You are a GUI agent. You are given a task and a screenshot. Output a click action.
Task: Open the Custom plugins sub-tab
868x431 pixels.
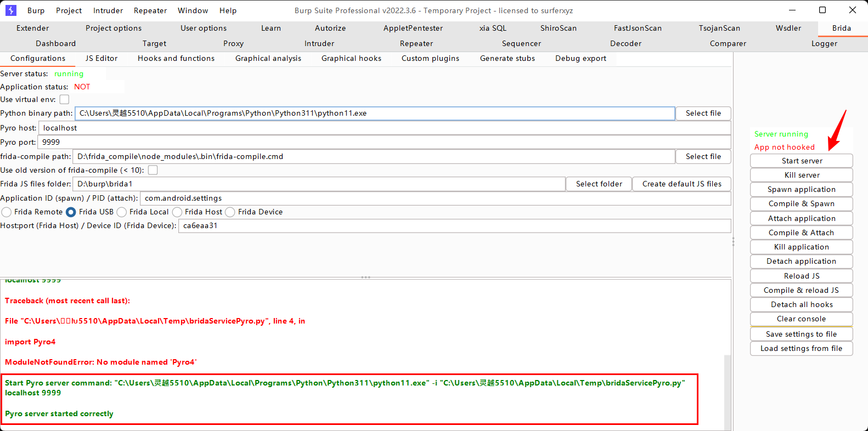[x=431, y=59]
